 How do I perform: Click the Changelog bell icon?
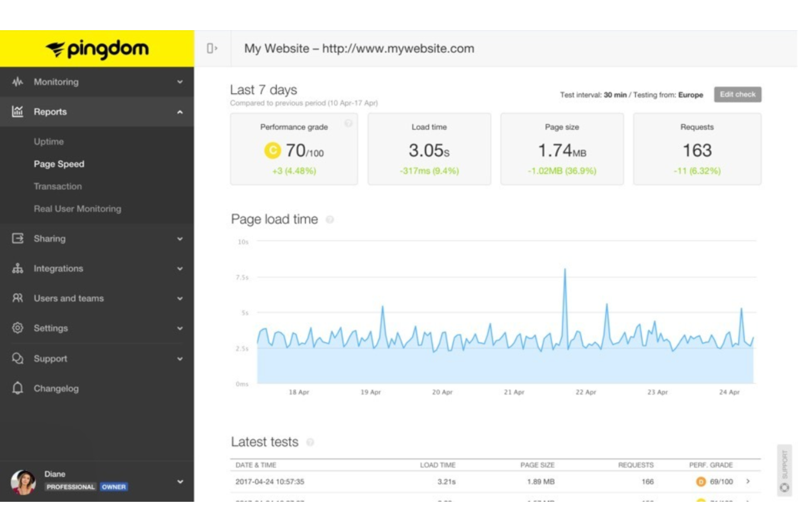(18, 388)
